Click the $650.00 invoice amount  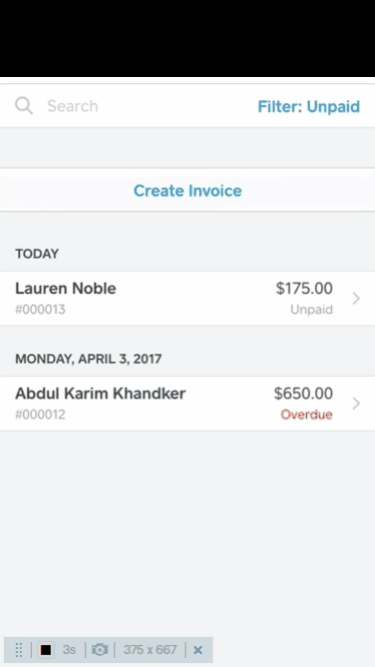pos(303,393)
